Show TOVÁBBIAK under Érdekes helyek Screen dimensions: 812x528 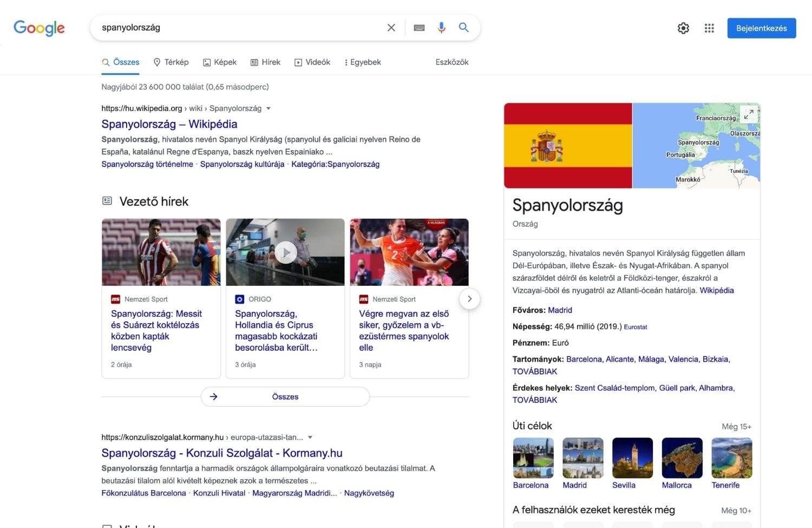[x=535, y=400]
